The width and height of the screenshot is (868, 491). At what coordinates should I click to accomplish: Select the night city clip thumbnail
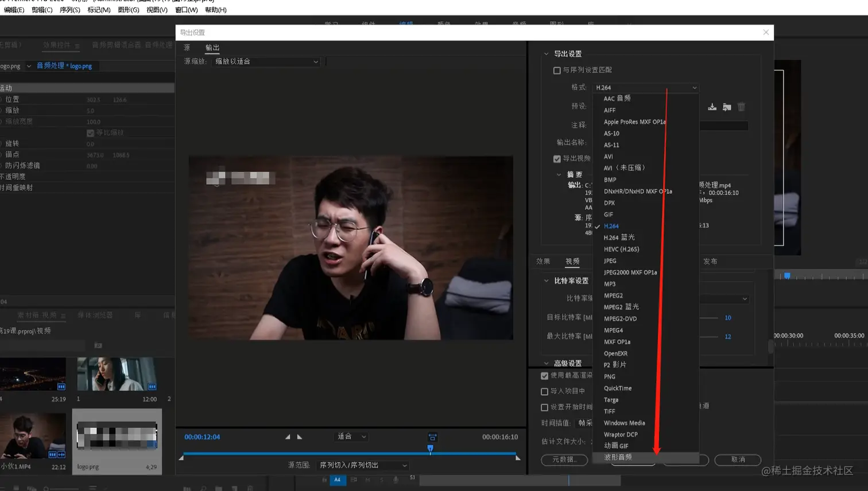[33, 374]
